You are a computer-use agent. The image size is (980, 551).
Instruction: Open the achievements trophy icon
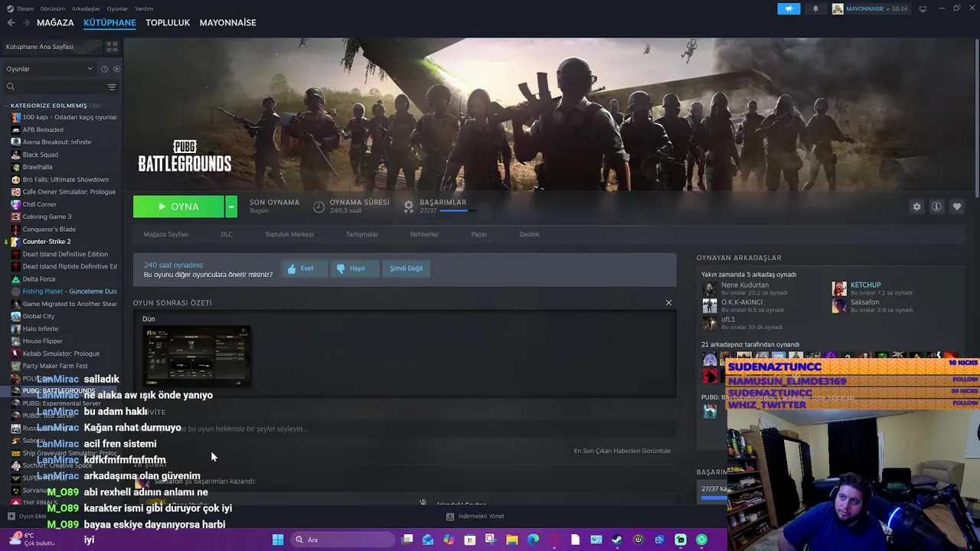(409, 206)
